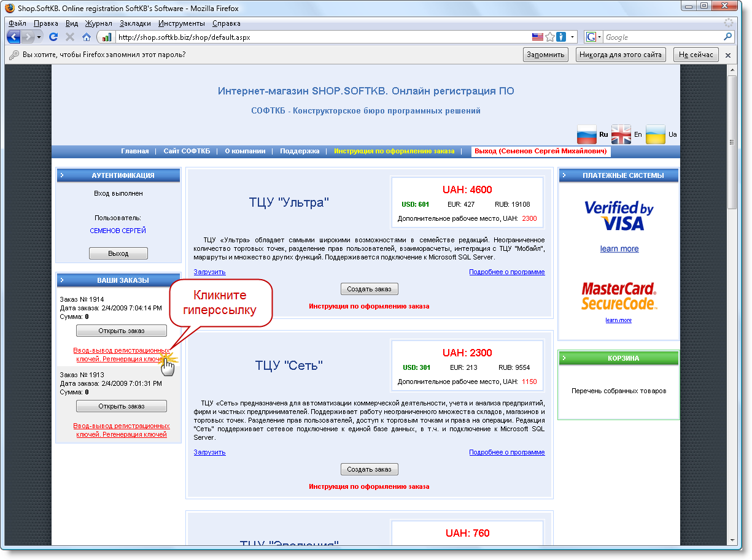Viewport: 752px width, 560px height.
Task: Click red order instruction link under ТЦУ "Ультра"
Action: (369, 306)
